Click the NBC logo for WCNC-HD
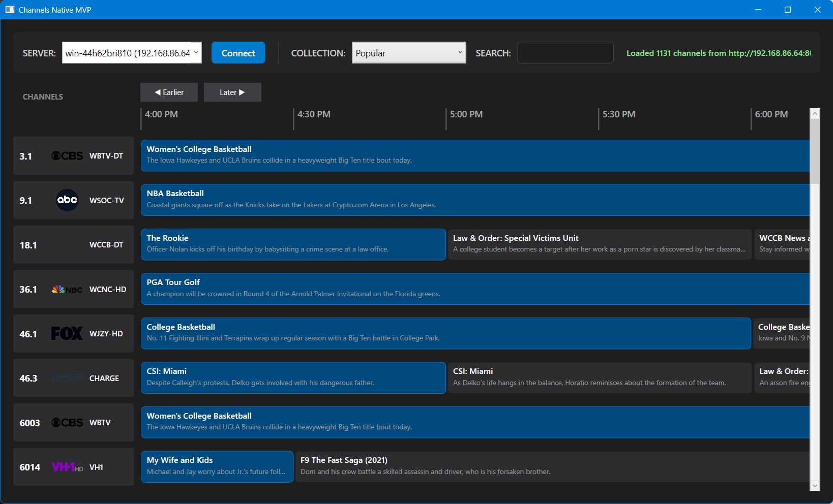The height and width of the screenshot is (504, 833). pos(67,290)
